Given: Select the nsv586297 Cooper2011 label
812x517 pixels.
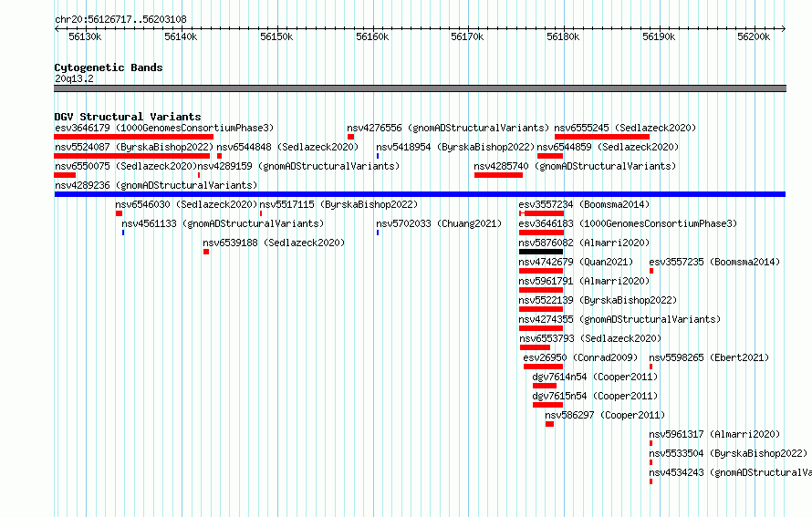Looking at the screenshot, I should 605,415.
